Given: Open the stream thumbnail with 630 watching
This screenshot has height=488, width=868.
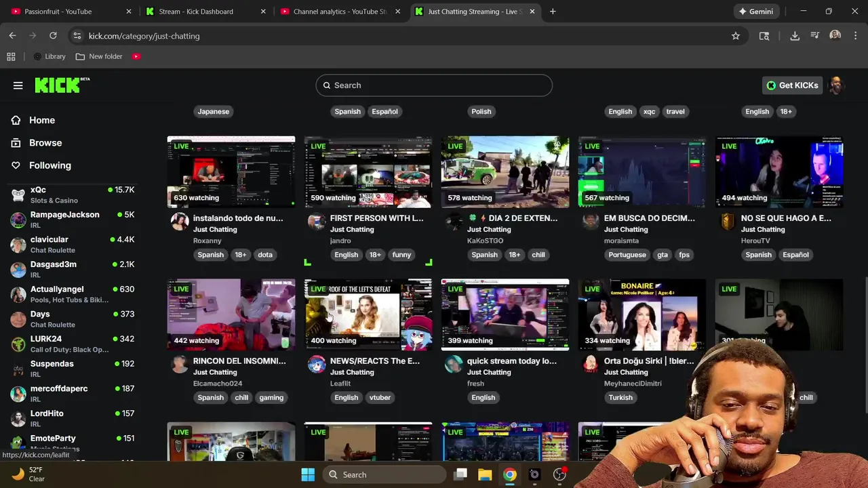Looking at the screenshot, I should 231,171.
